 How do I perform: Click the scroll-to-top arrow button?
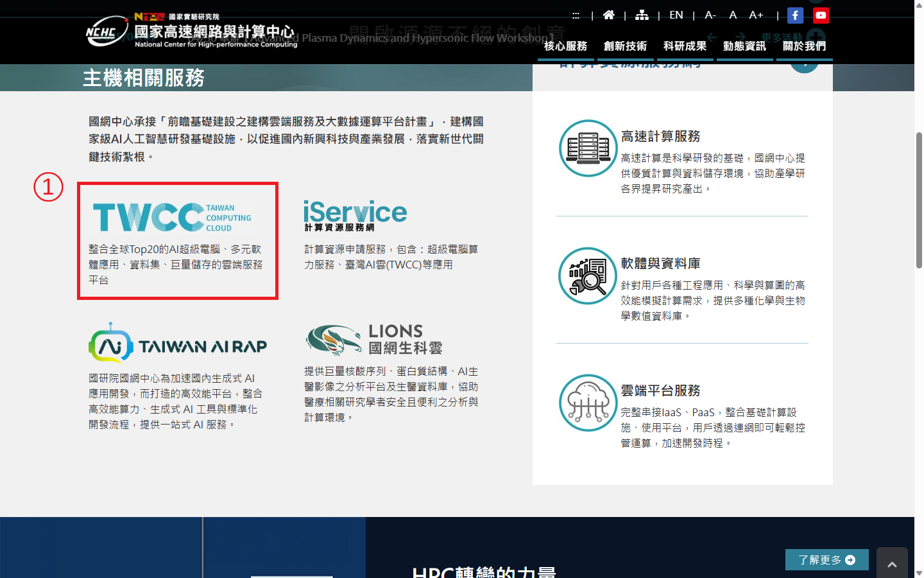coord(892,563)
